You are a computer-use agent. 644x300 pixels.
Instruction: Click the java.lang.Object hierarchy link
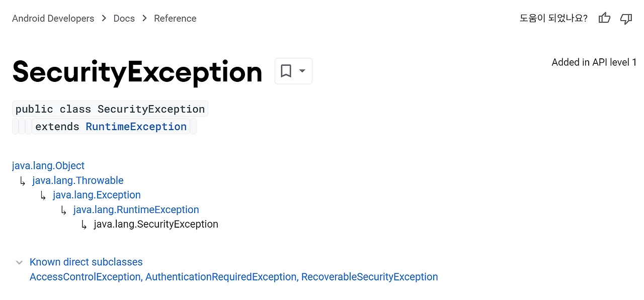[x=48, y=165]
